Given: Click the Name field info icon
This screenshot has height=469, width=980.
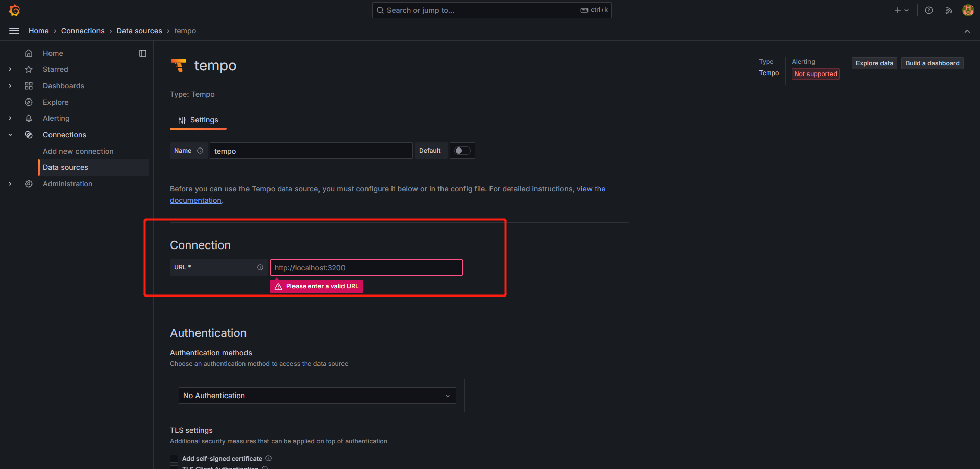Looking at the screenshot, I should coord(200,151).
